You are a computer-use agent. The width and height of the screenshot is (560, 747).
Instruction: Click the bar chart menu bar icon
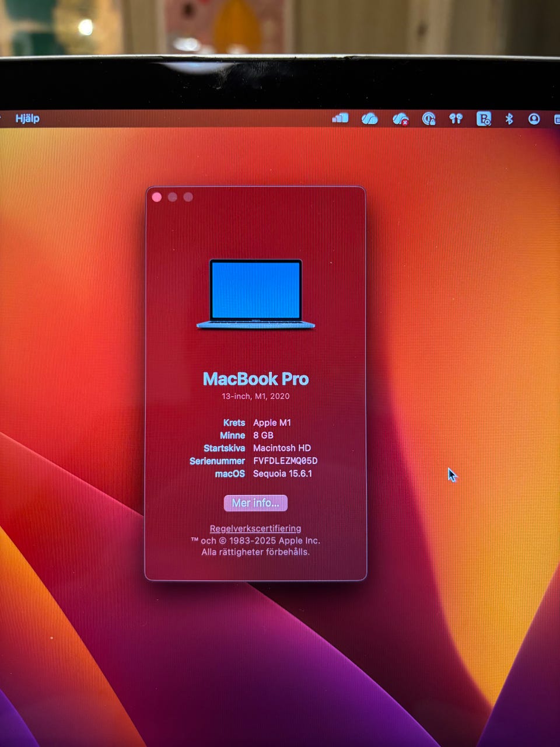pyautogui.click(x=340, y=118)
